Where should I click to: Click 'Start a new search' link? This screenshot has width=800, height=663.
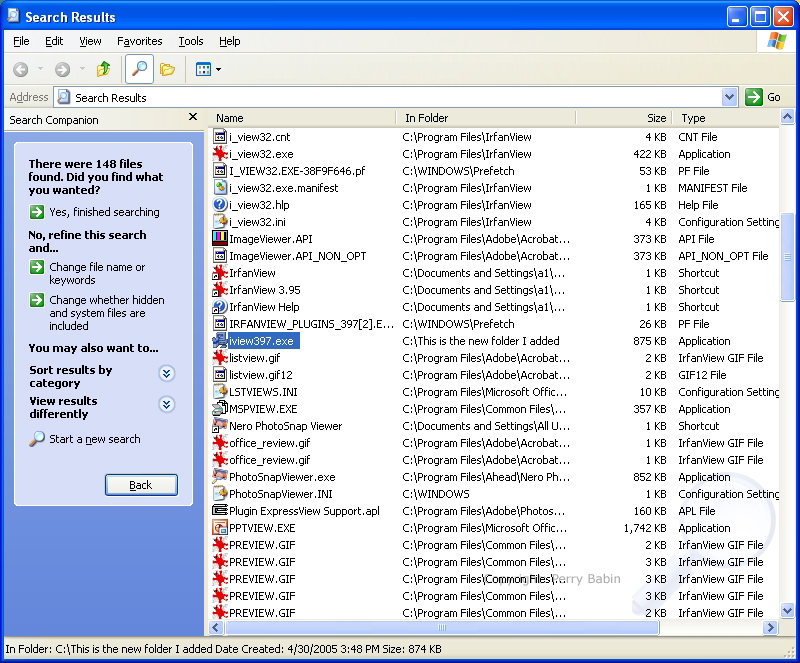[85, 439]
